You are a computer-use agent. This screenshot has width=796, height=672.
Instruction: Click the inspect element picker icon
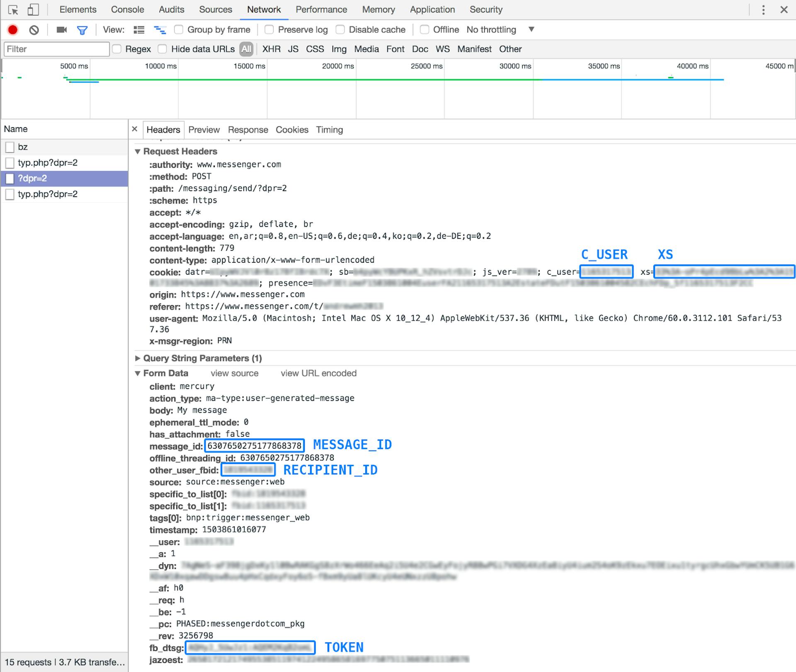pyautogui.click(x=13, y=10)
